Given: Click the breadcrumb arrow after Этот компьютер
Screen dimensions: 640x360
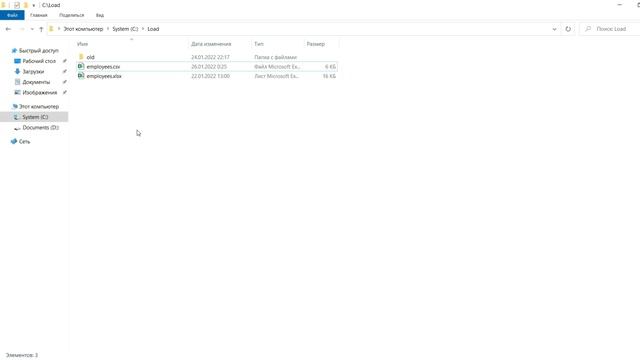Looking at the screenshot, I should pos(108,29).
